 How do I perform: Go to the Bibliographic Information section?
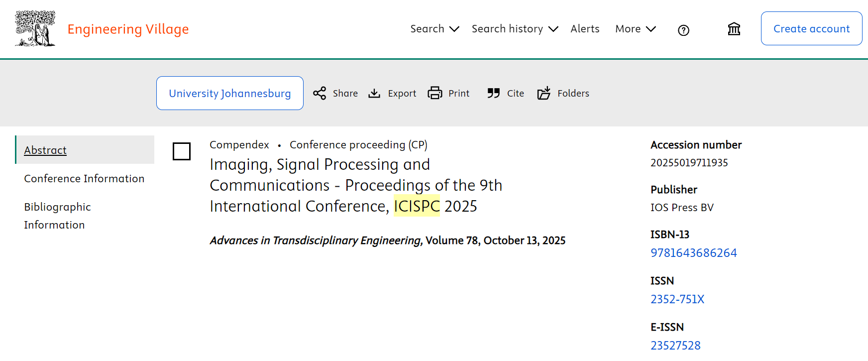[x=57, y=216]
